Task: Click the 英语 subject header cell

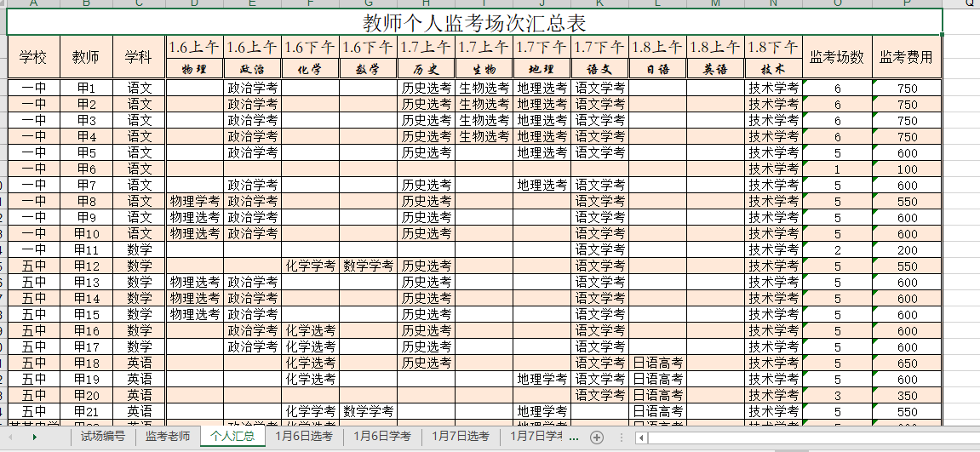Action: (x=715, y=69)
